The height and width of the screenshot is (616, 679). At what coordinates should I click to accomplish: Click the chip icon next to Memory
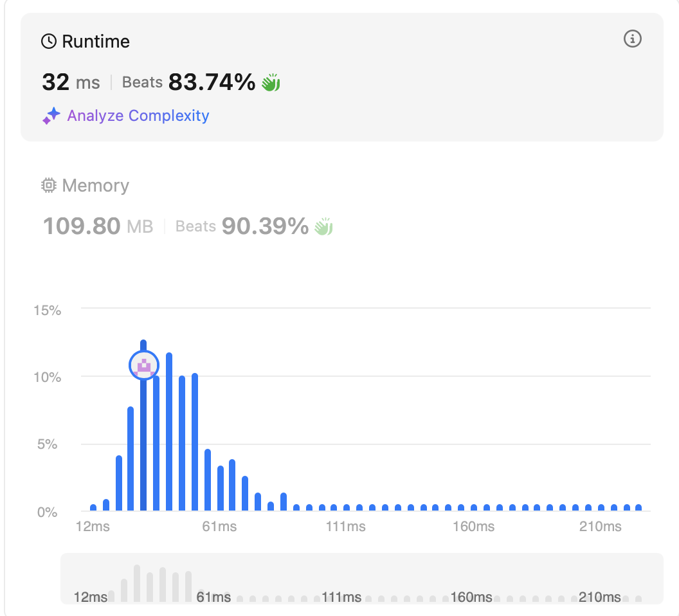(49, 186)
